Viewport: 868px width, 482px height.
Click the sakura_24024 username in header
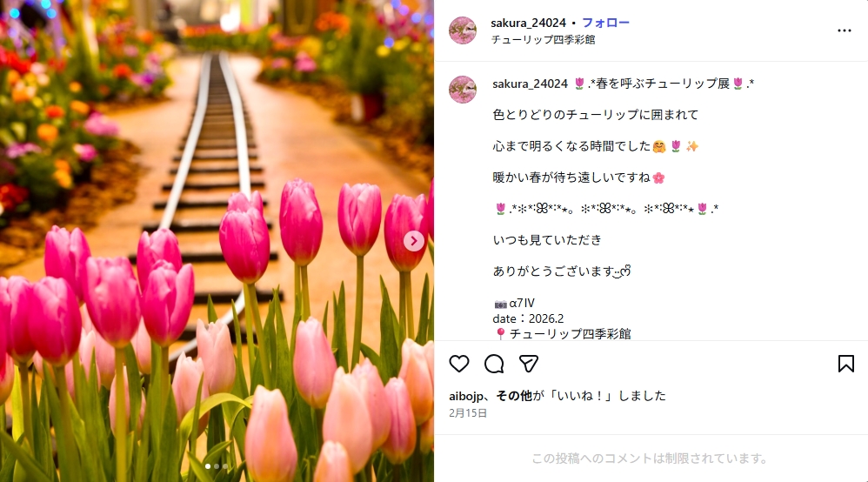[528, 23]
